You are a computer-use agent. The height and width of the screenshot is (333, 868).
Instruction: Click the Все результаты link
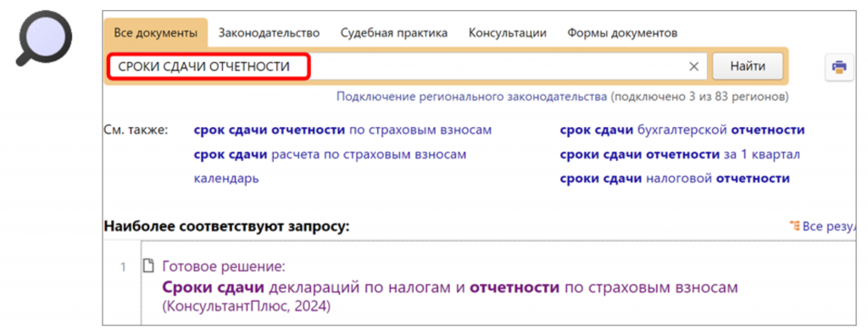[829, 226]
